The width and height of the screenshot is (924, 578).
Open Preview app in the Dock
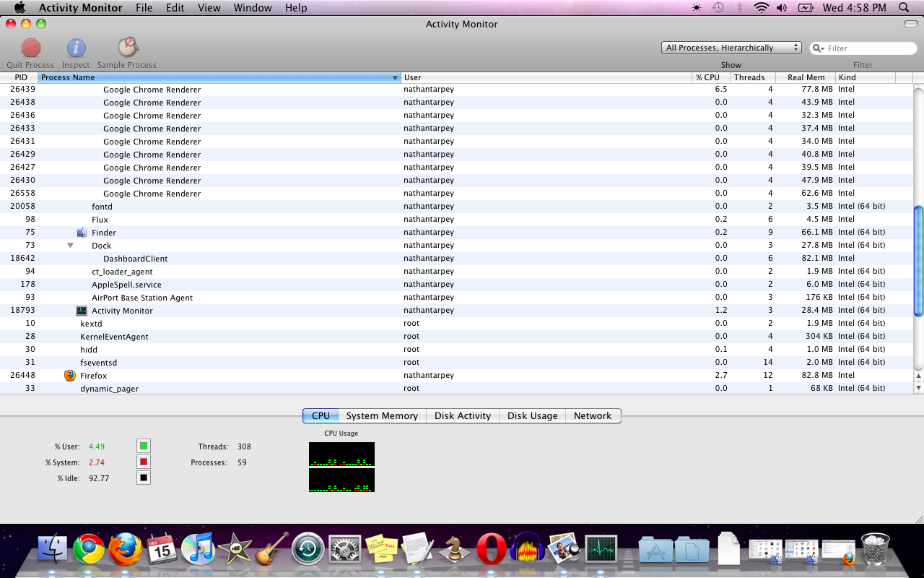(x=565, y=549)
